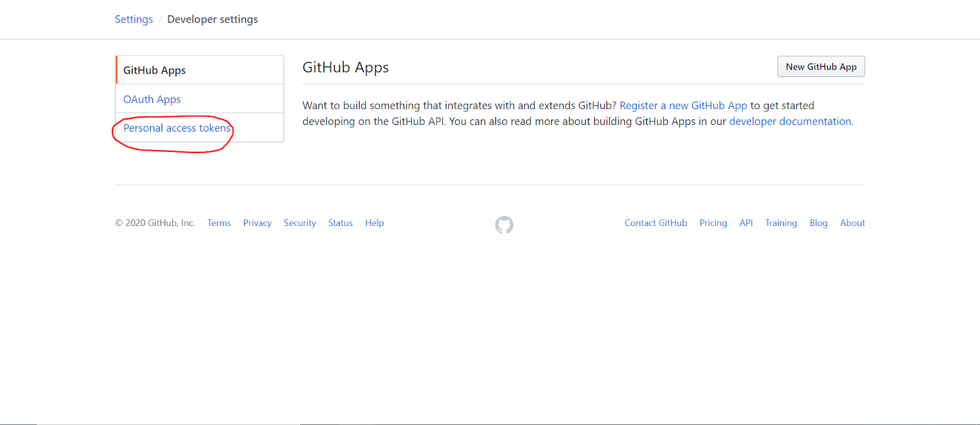Click the About footer link

point(853,223)
